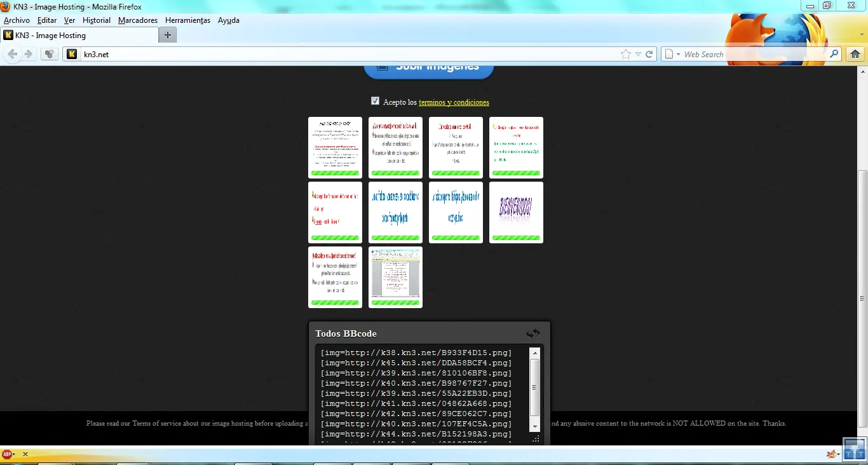The width and height of the screenshot is (868, 465).
Task: Click the search magnifier icon
Action: tap(834, 54)
